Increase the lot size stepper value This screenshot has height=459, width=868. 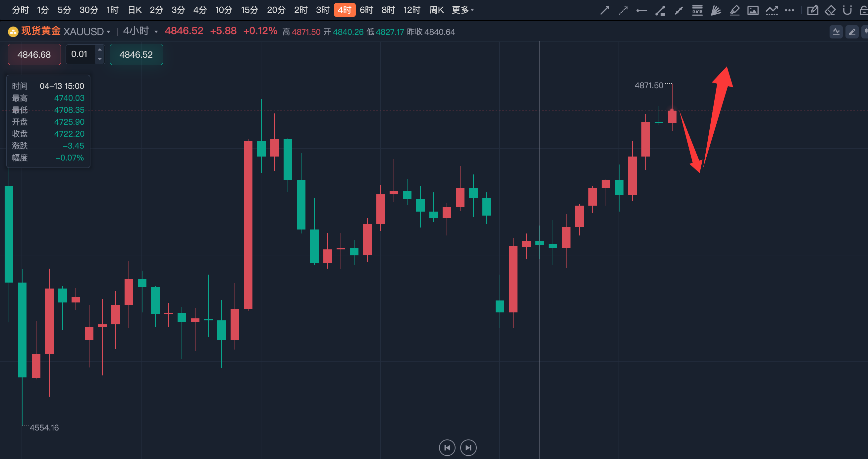[x=99, y=49]
